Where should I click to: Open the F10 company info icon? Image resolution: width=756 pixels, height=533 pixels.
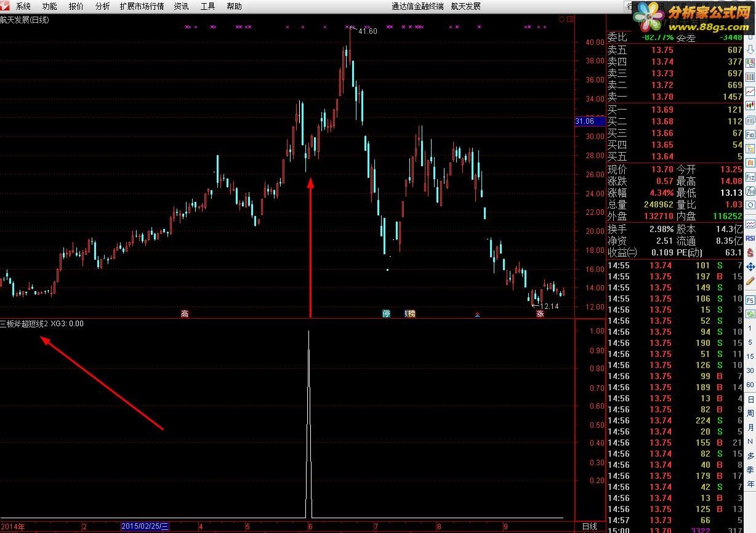tap(750, 134)
